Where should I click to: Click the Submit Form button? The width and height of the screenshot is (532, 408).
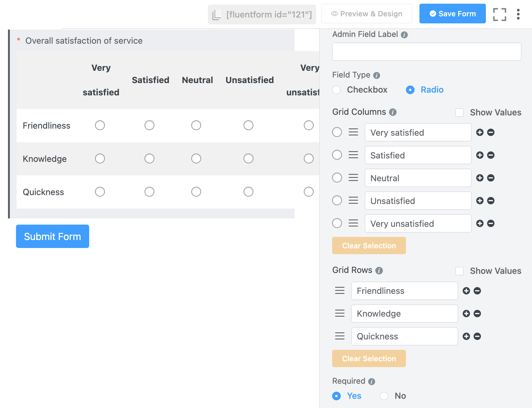tap(52, 236)
